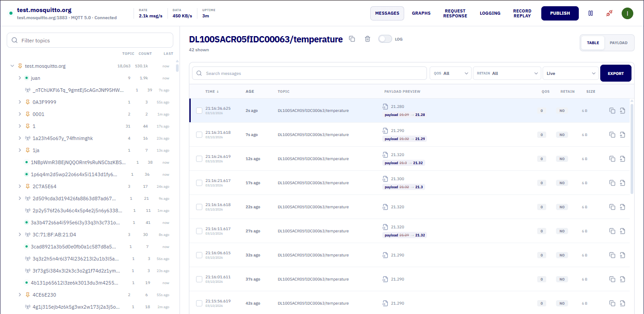Copy payload of the 21:16:21.617 message
Image resolution: width=644 pixels, height=314 pixels.
(x=612, y=183)
